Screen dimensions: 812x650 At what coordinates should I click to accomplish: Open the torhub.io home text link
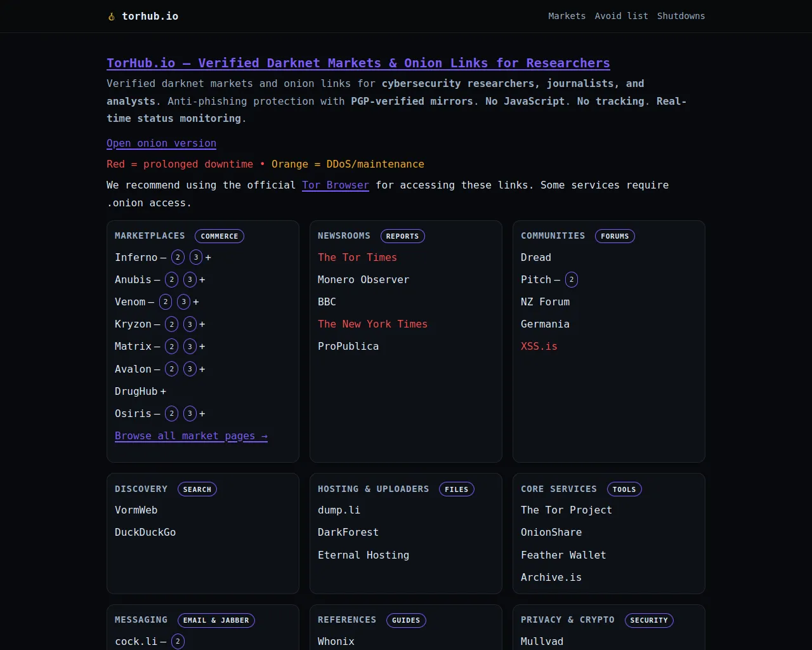pos(150,17)
